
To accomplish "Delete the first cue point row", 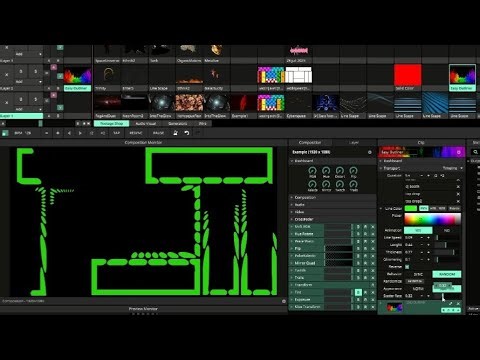I will pyautogui.click(x=458, y=187).
